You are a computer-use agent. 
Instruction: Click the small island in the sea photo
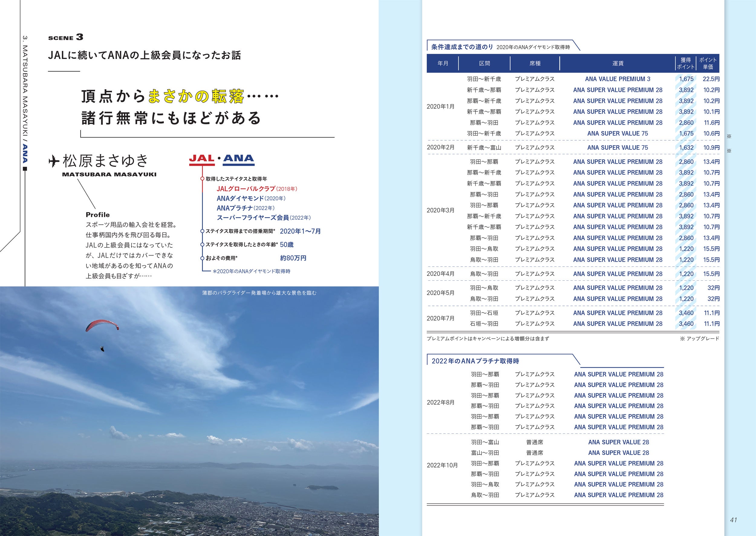(322, 488)
